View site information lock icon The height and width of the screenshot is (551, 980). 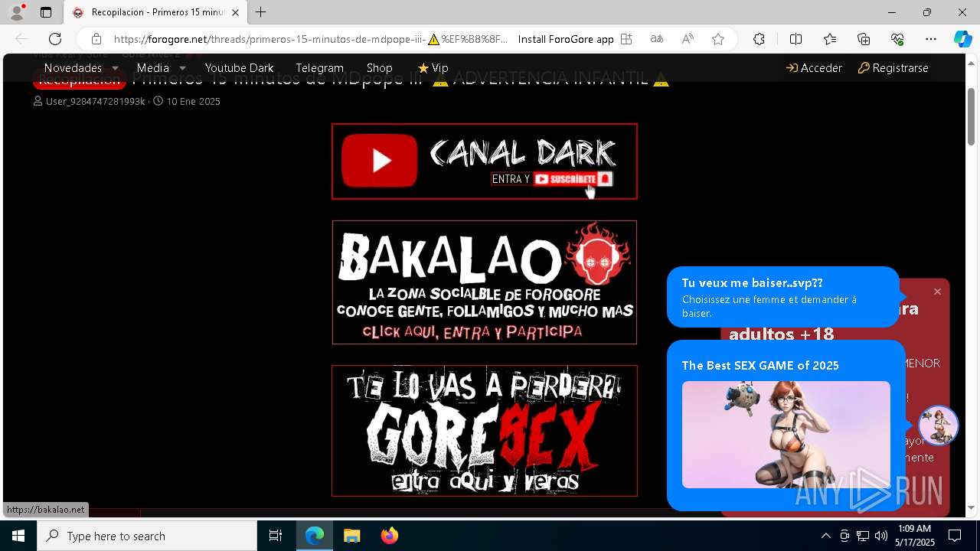pyautogui.click(x=96, y=39)
